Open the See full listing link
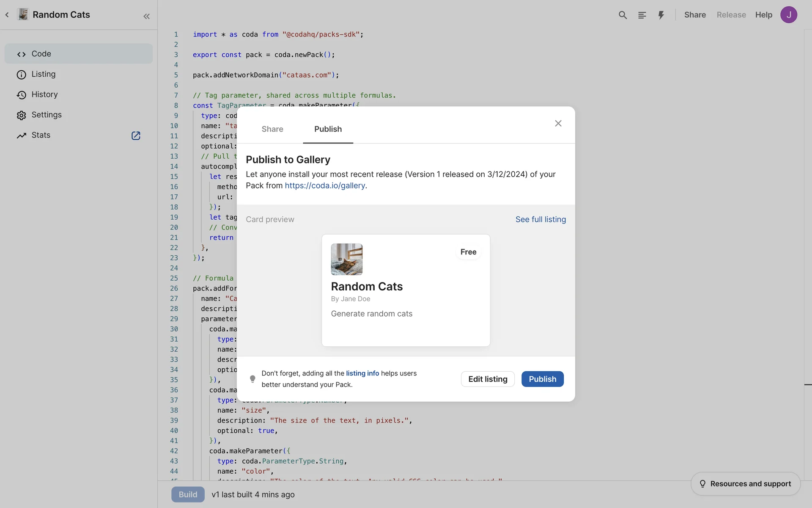This screenshot has width=812, height=508. [x=540, y=219]
